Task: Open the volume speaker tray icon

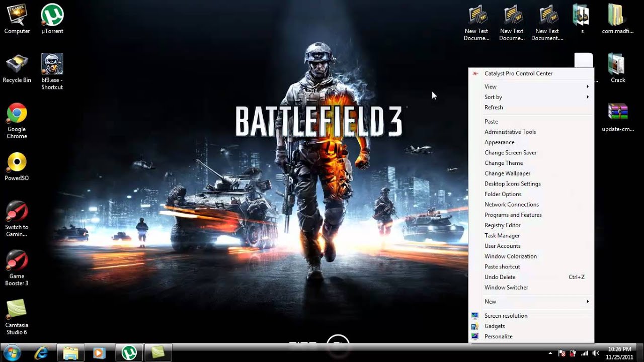Action: point(596,353)
